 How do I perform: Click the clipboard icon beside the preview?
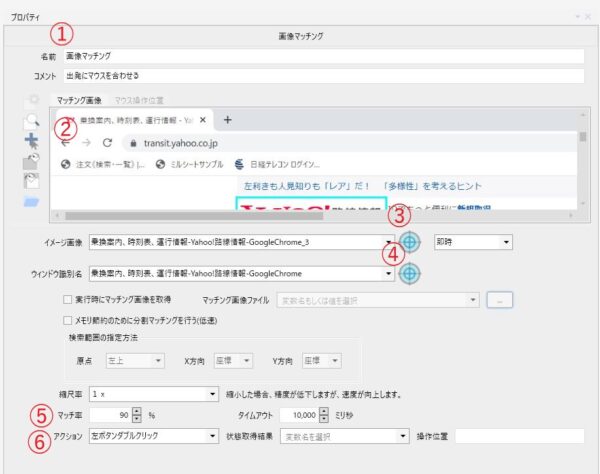pyautogui.click(x=31, y=181)
